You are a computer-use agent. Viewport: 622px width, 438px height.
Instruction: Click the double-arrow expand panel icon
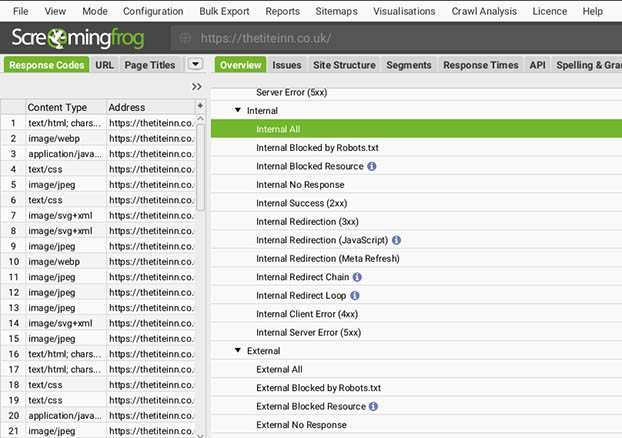click(197, 87)
